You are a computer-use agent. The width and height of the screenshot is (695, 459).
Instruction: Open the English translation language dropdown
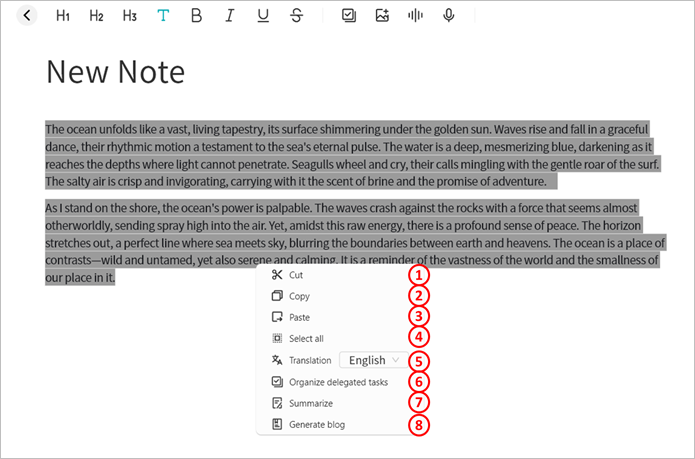point(374,360)
